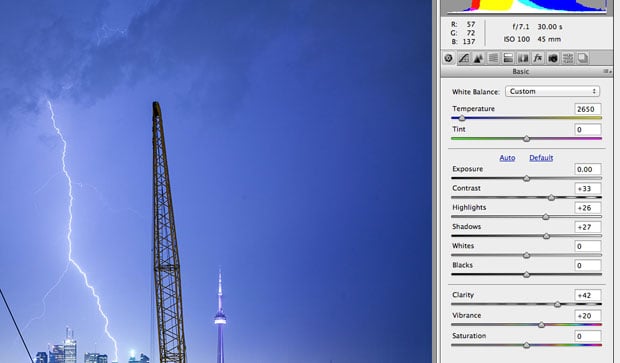
Task: Click the Clarity slider handle
Action: (x=557, y=304)
